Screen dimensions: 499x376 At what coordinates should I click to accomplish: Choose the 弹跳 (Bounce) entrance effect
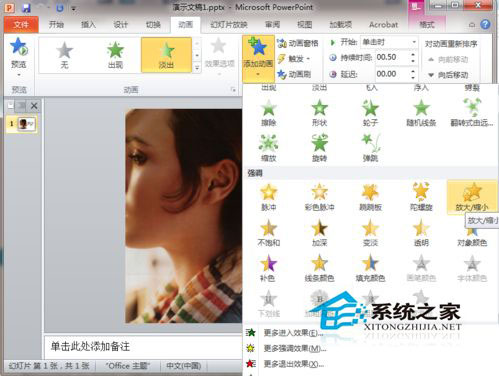pos(370,148)
